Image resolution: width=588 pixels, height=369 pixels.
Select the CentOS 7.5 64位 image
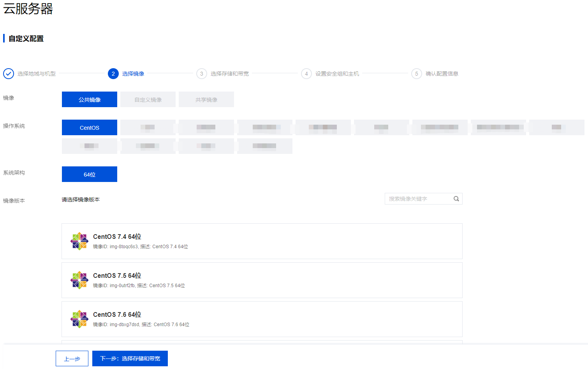(x=262, y=280)
